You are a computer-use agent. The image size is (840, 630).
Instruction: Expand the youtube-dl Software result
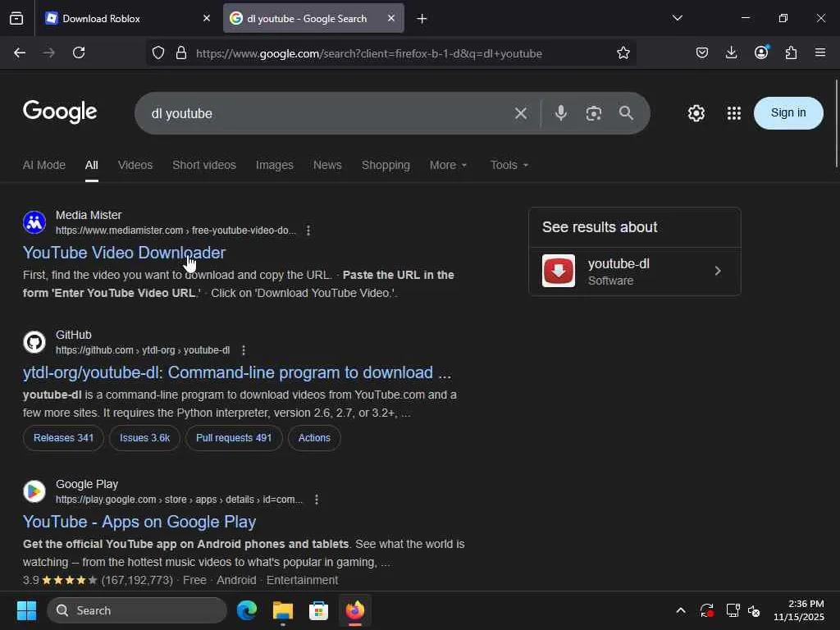[x=635, y=272]
